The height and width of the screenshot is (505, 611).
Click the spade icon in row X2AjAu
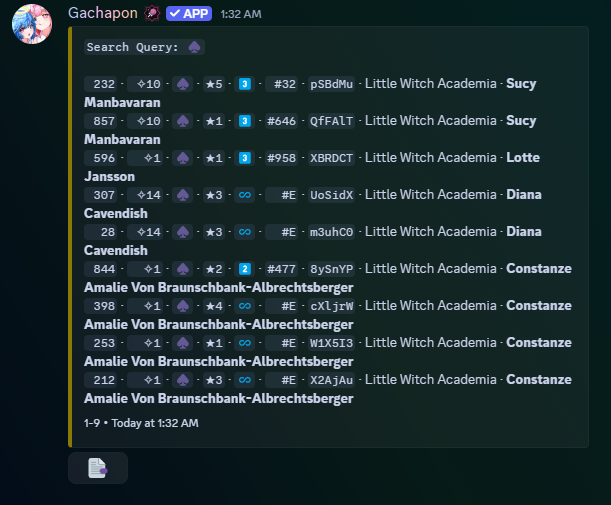(x=183, y=380)
